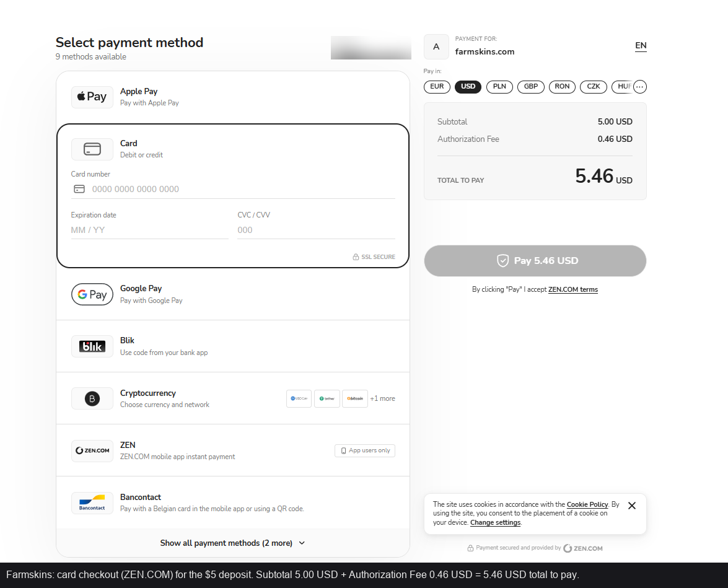Choose Blik payment method

point(233,346)
